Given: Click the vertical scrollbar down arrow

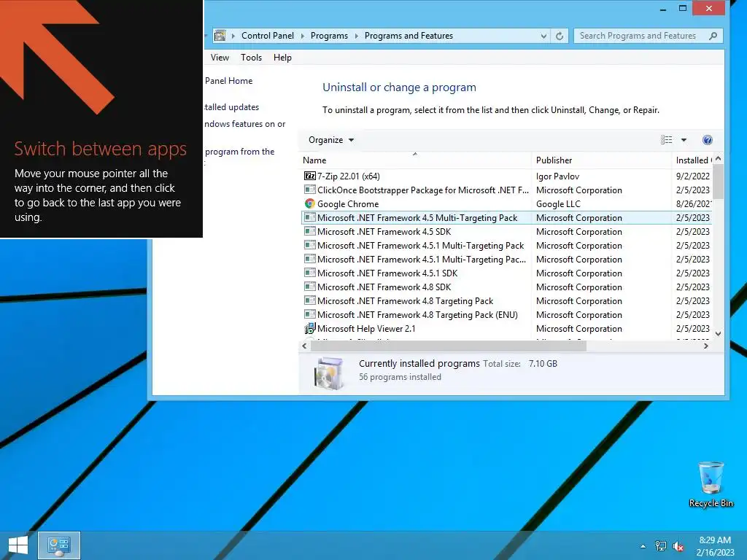Looking at the screenshot, I should [x=719, y=334].
